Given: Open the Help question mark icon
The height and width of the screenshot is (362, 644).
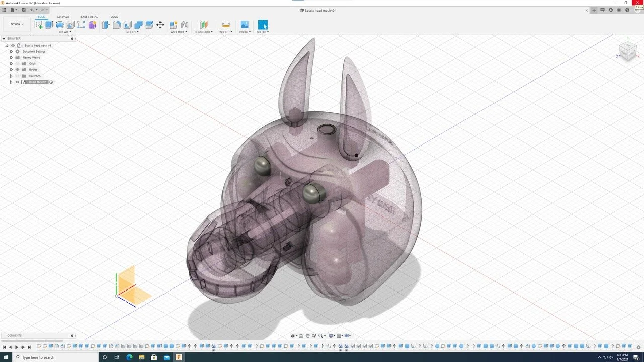Looking at the screenshot, I should (x=627, y=10).
